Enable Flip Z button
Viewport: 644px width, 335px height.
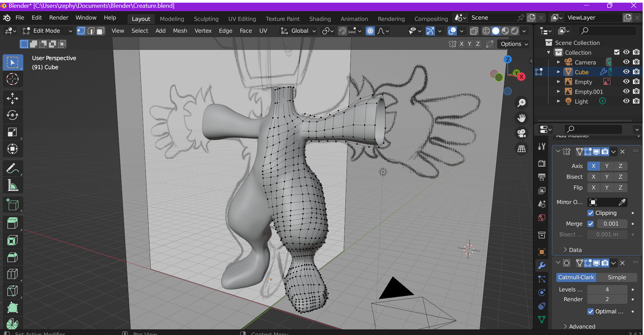point(621,188)
